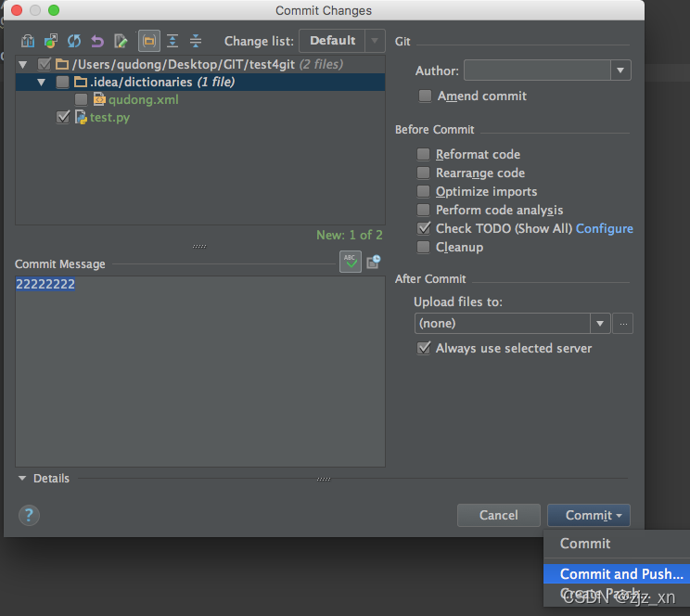
Task: Enable the Rearrange code checkbox
Action: [x=423, y=173]
